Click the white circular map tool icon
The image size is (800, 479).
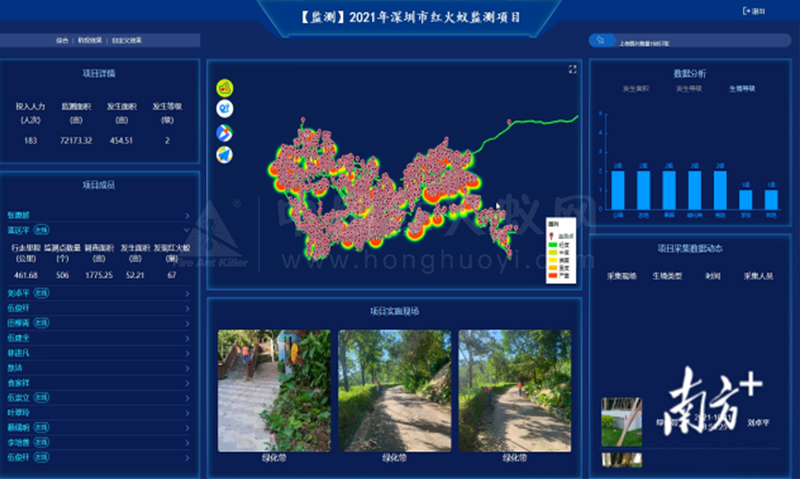tap(224, 109)
